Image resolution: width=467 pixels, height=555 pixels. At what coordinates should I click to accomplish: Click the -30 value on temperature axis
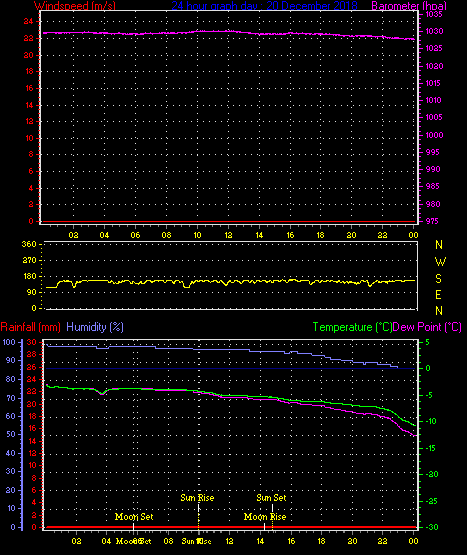(x=432, y=527)
